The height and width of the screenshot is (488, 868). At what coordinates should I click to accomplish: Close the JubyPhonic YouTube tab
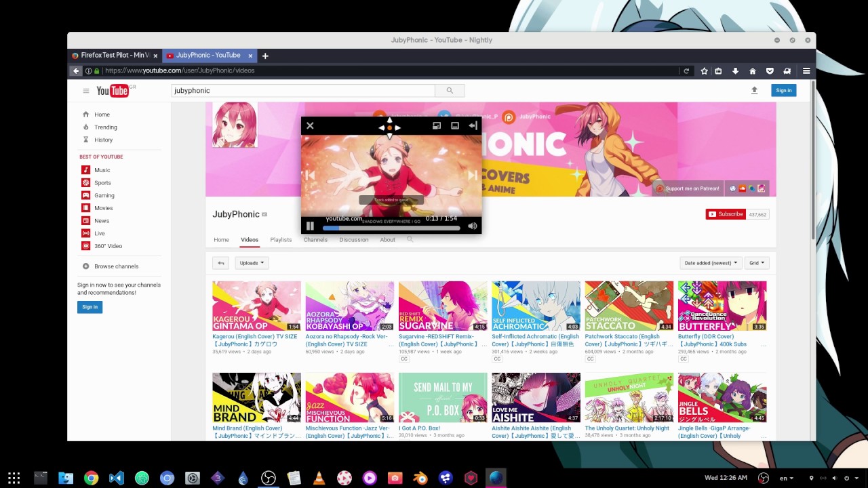point(250,56)
